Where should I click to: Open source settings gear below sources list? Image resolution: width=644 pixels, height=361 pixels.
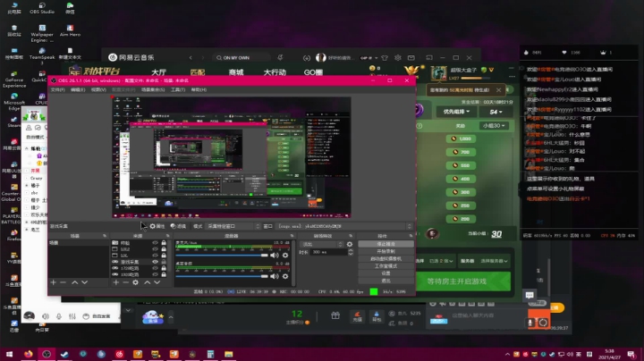136,282
